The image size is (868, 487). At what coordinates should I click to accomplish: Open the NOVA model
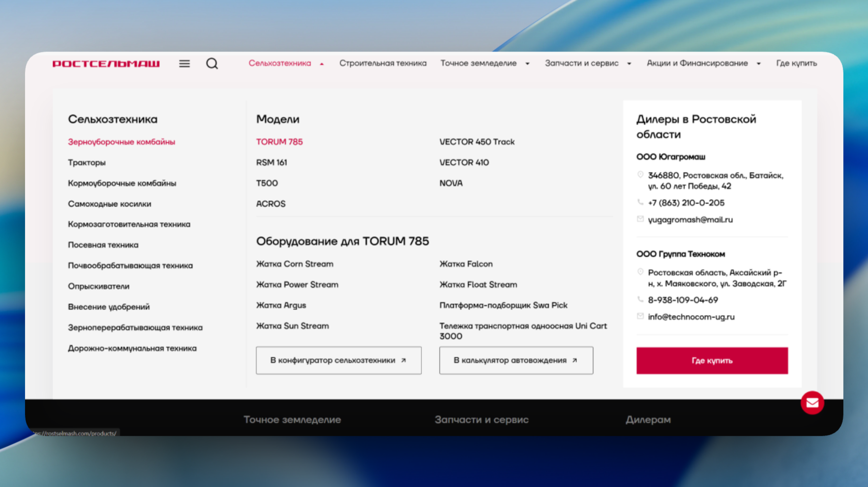click(451, 183)
